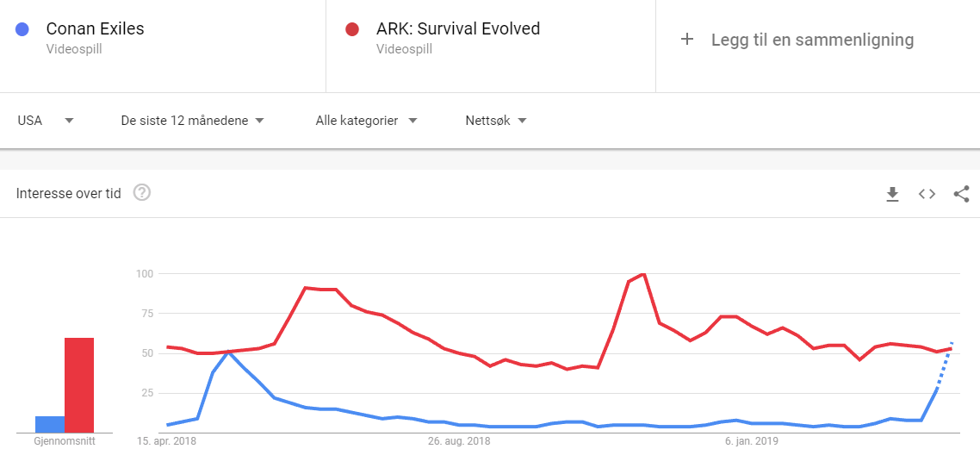This screenshot has height=449, width=980.
Task: Click the dotted blue forecast segment
Action: [x=945, y=366]
